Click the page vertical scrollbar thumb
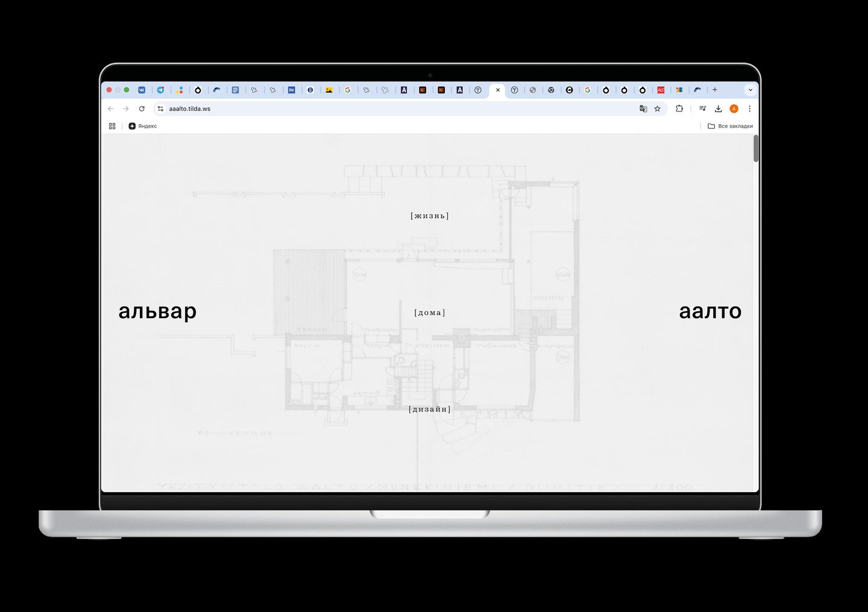The image size is (868, 612). point(756,148)
